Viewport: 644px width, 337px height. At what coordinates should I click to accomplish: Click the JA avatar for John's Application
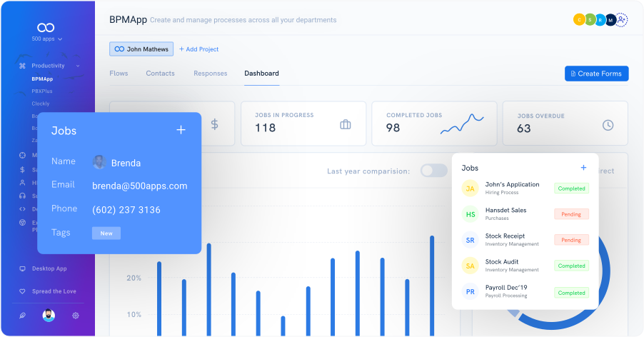point(471,188)
